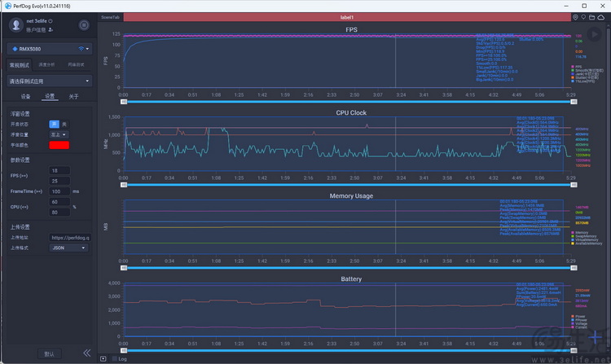Toggle AvailableMemory series in legend
This screenshot has height=364, width=611.
click(x=587, y=243)
